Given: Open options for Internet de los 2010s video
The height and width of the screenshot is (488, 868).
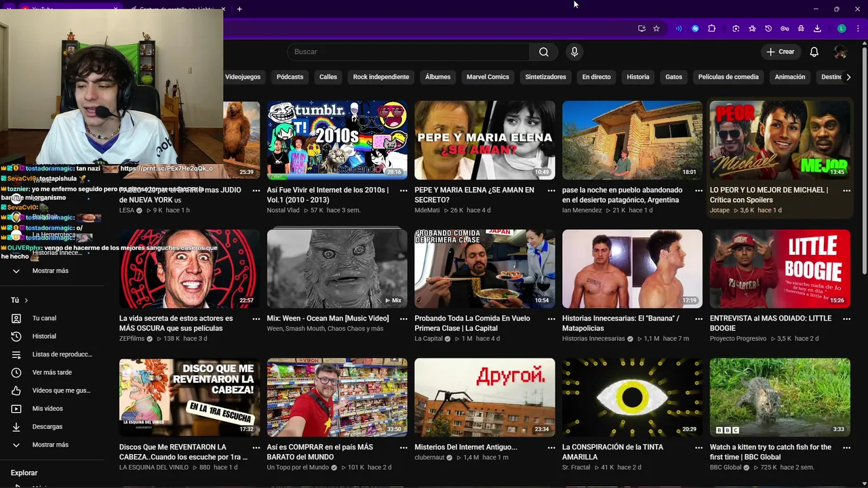Looking at the screenshot, I should pyautogui.click(x=403, y=190).
